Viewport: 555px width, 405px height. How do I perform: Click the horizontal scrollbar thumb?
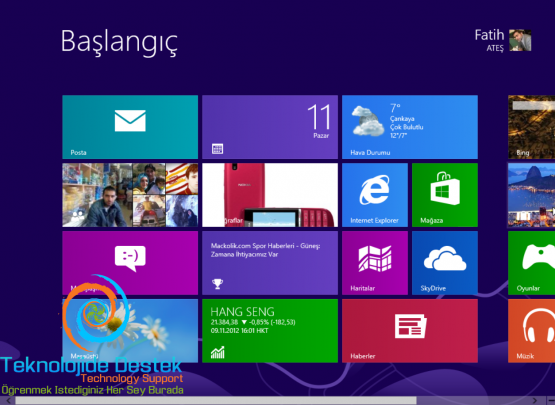click(x=216, y=401)
